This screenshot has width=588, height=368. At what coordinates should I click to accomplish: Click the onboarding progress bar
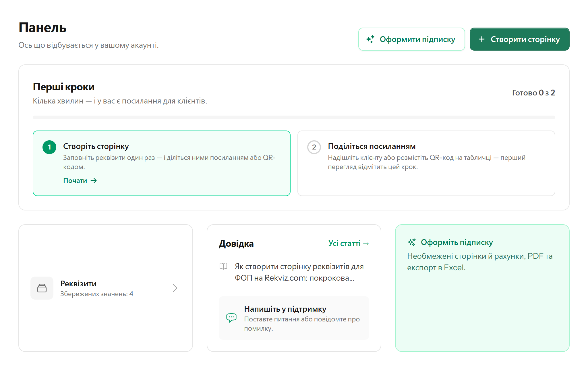point(294,117)
